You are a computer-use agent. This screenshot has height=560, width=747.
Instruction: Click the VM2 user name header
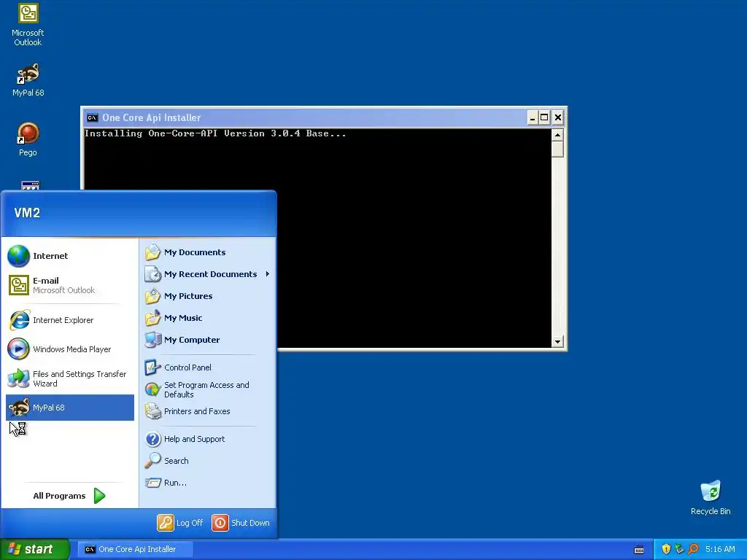click(27, 213)
